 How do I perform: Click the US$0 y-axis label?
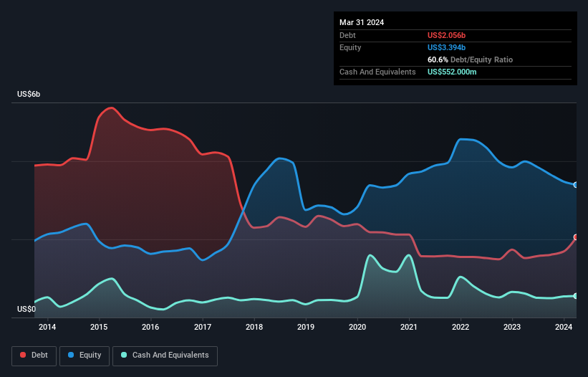tap(26, 309)
